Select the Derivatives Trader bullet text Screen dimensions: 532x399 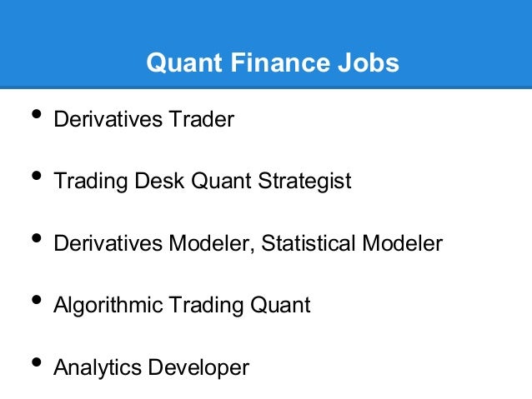point(144,119)
